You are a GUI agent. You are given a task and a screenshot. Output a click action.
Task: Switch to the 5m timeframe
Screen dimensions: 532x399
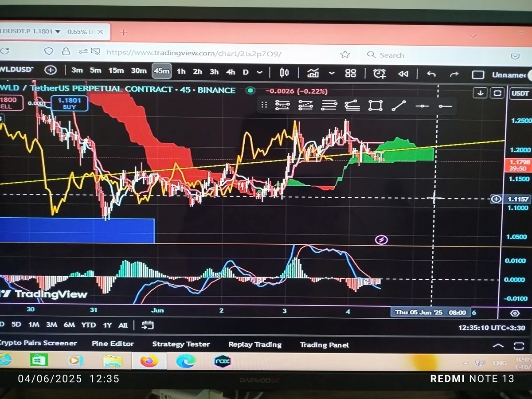click(95, 70)
